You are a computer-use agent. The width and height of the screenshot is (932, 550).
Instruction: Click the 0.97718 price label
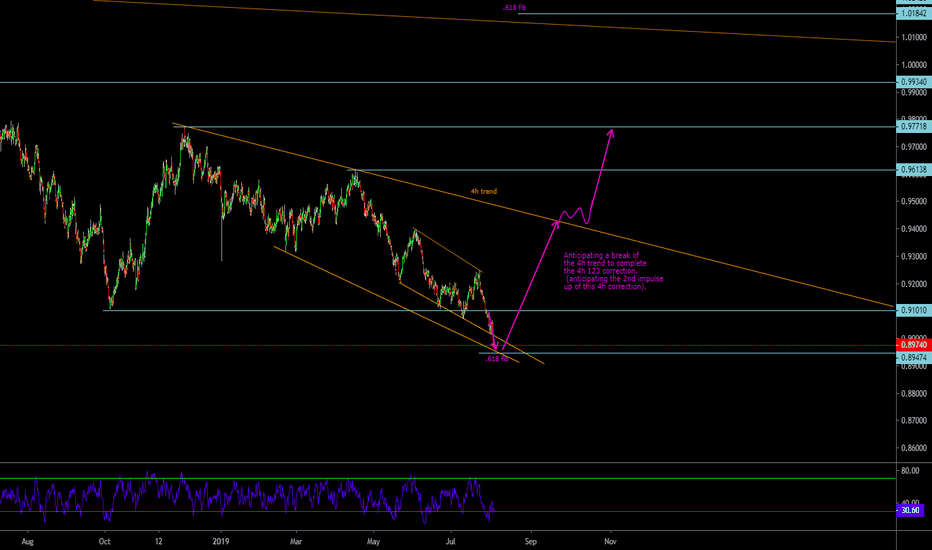click(914, 127)
